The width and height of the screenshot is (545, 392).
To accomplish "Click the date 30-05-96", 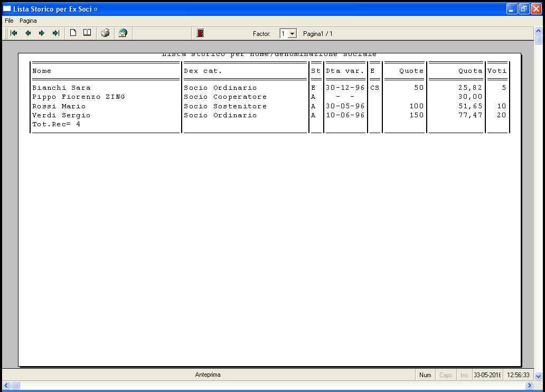I will [345, 106].
